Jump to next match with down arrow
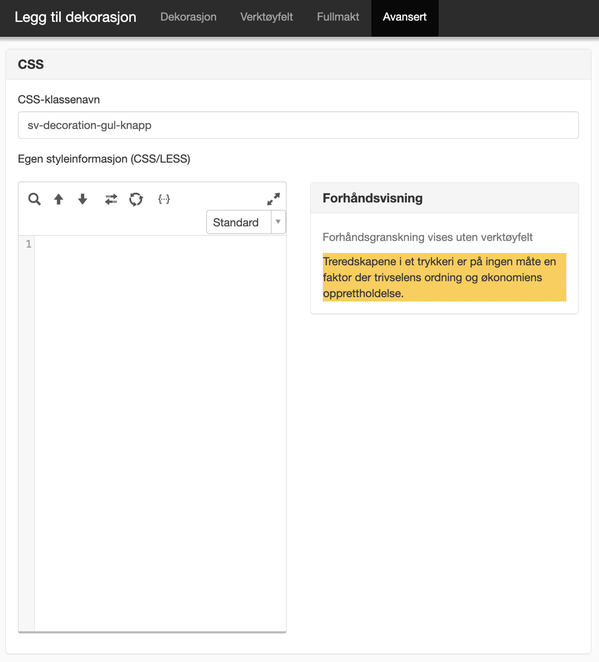The width and height of the screenshot is (599, 662). (x=83, y=199)
